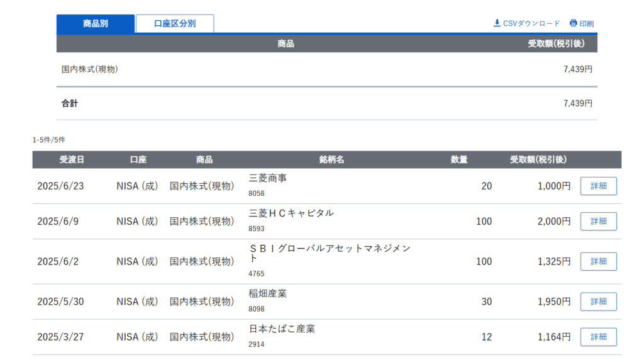
Task: Open 詳細 for SBIグローバルアセットマネジメント
Action: pos(599,261)
